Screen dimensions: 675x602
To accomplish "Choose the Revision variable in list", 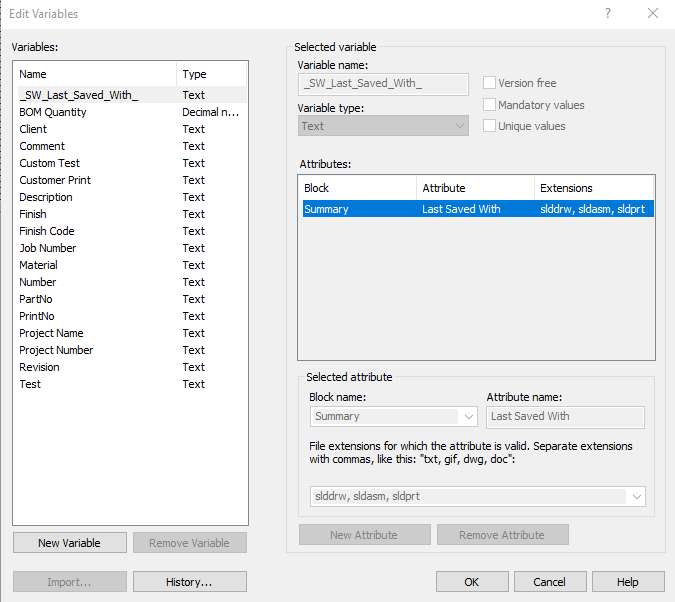I will coord(39,367).
